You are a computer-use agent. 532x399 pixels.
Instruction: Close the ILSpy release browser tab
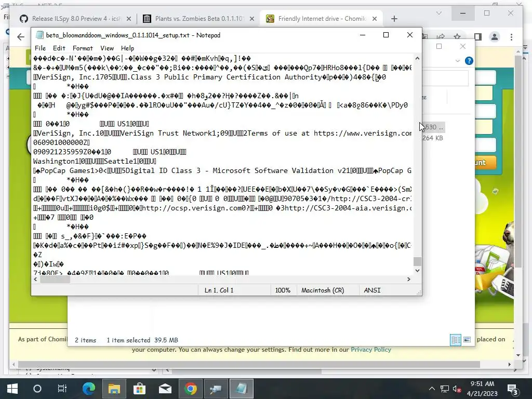(129, 19)
